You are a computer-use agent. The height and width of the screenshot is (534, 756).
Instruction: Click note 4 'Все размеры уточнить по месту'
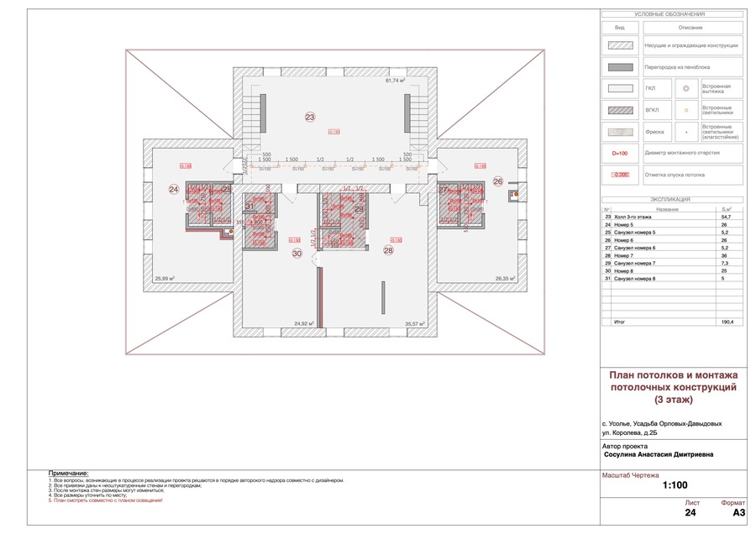87,495
